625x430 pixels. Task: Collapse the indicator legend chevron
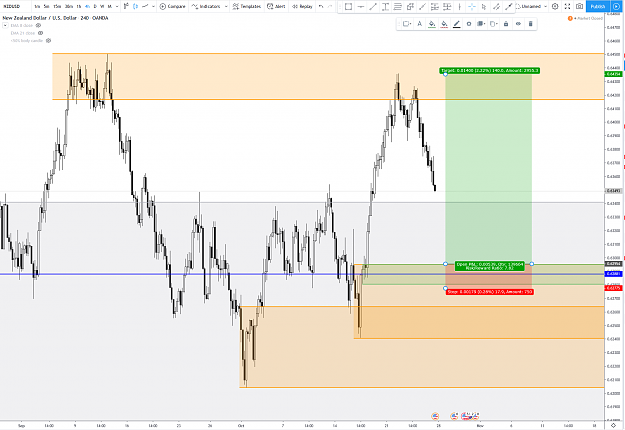[x=5, y=26]
